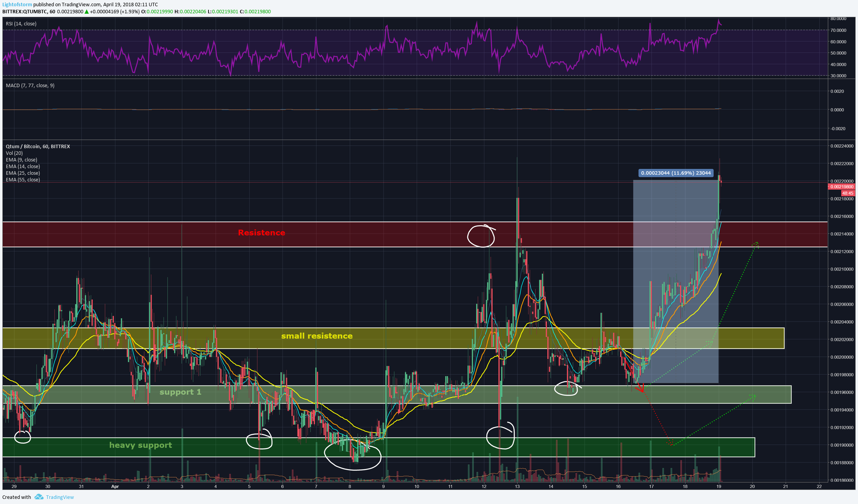Click the 48:45 bar countdown label
Image resolution: width=858 pixels, height=504 pixels.
(x=848, y=193)
